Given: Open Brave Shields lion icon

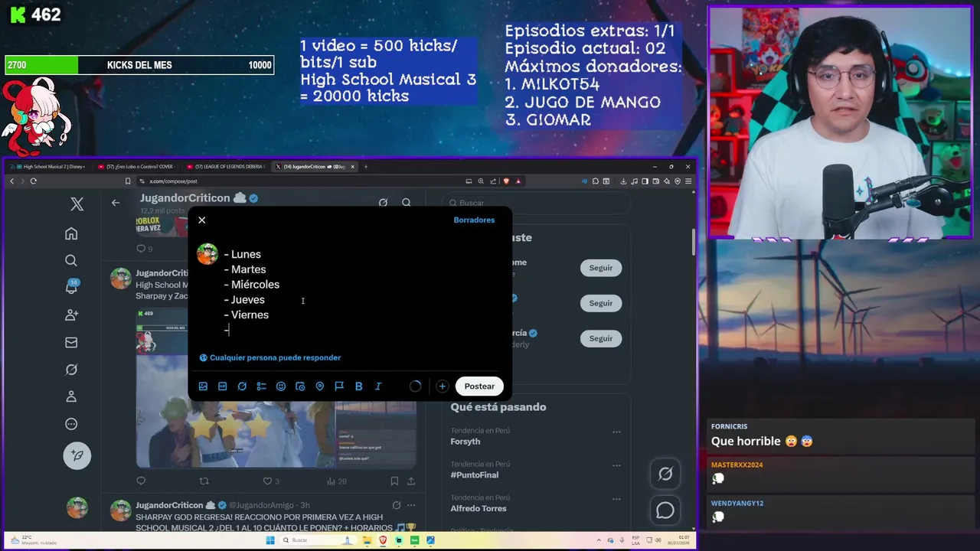Looking at the screenshot, I should tap(506, 181).
